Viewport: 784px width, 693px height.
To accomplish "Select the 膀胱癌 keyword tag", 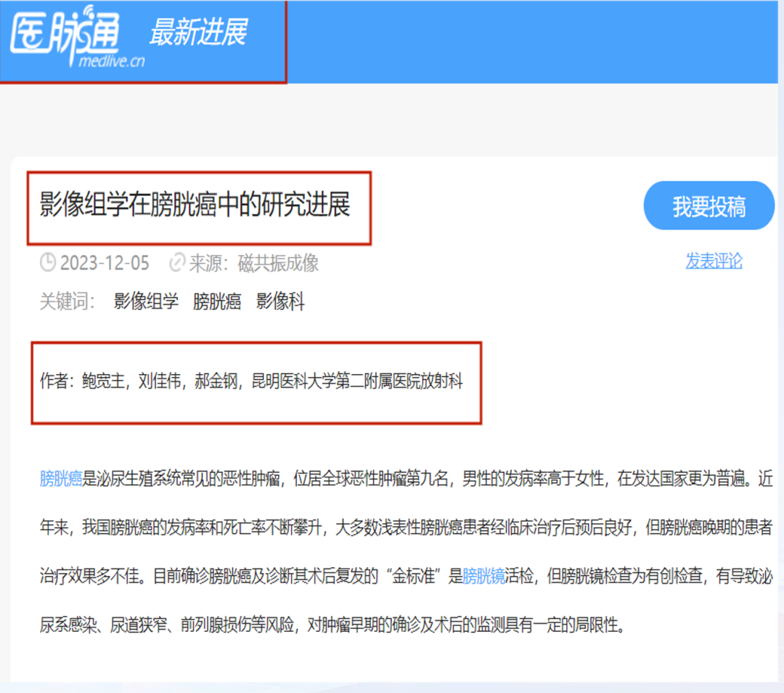I will point(217,301).
